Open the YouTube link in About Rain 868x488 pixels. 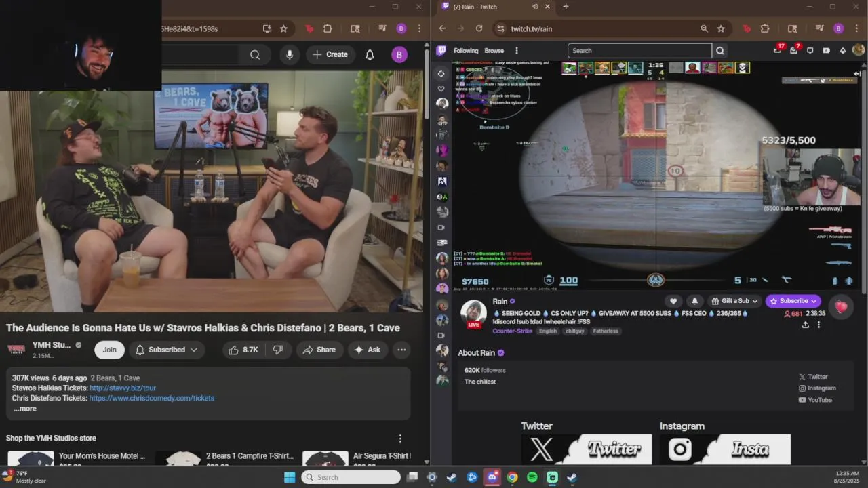[815, 400]
